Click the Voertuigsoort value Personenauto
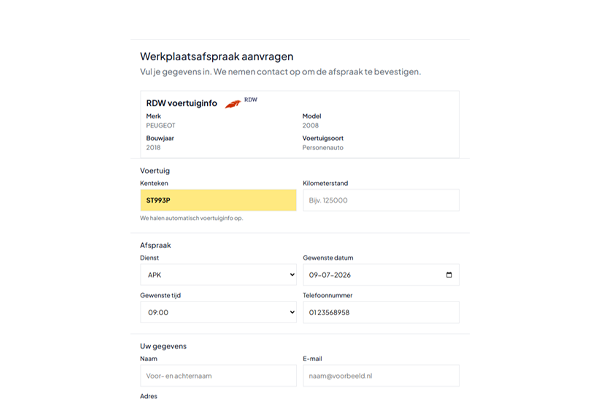This screenshot has height=400, width=600. 325,147
